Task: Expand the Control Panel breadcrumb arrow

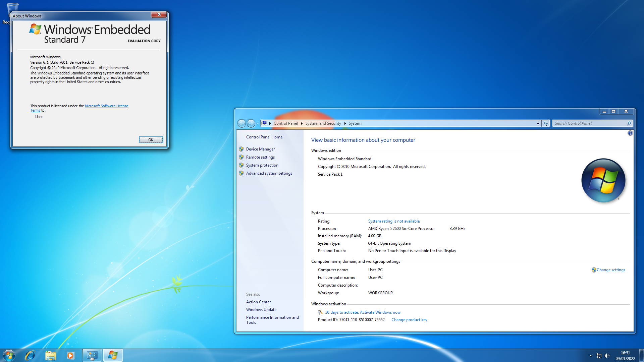Action: click(x=302, y=123)
